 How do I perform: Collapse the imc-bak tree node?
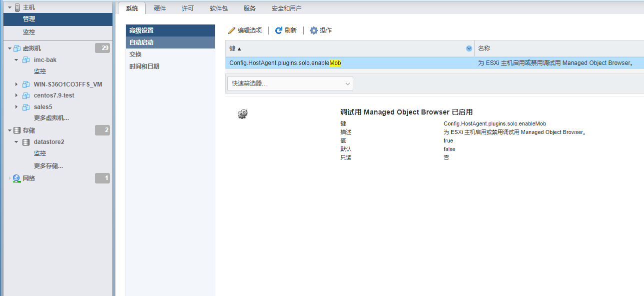(x=16, y=60)
